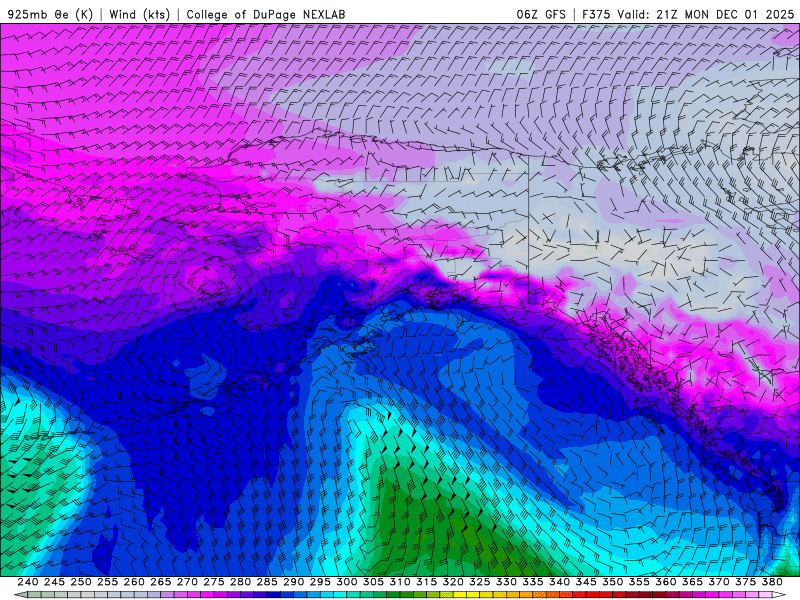Click the 280 scale label
The image size is (800, 600).
[240, 582]
